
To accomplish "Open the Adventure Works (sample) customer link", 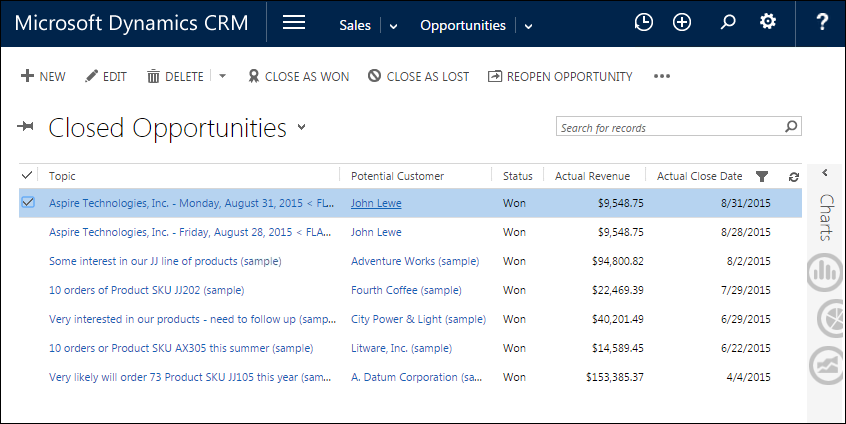I will click(x=415, y=261).
